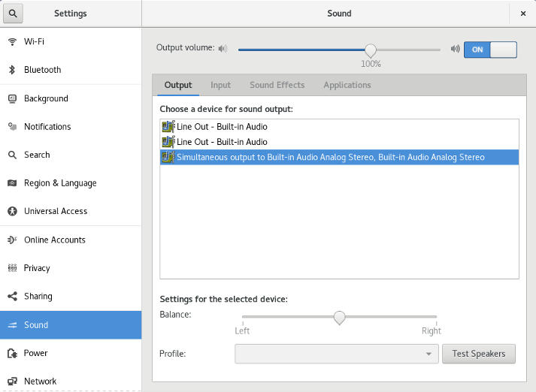Click the loud volume speaker icon

point(455,50)
